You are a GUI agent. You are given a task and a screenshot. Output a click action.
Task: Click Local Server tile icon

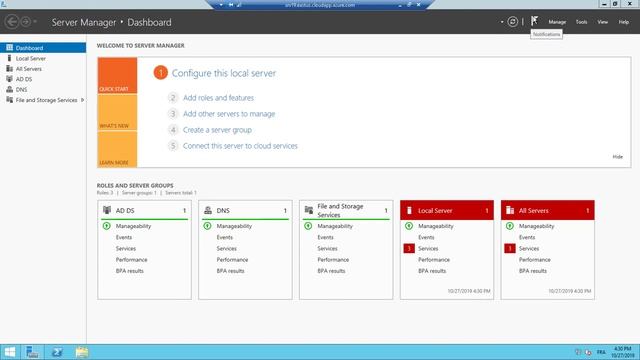coord(409,210)
